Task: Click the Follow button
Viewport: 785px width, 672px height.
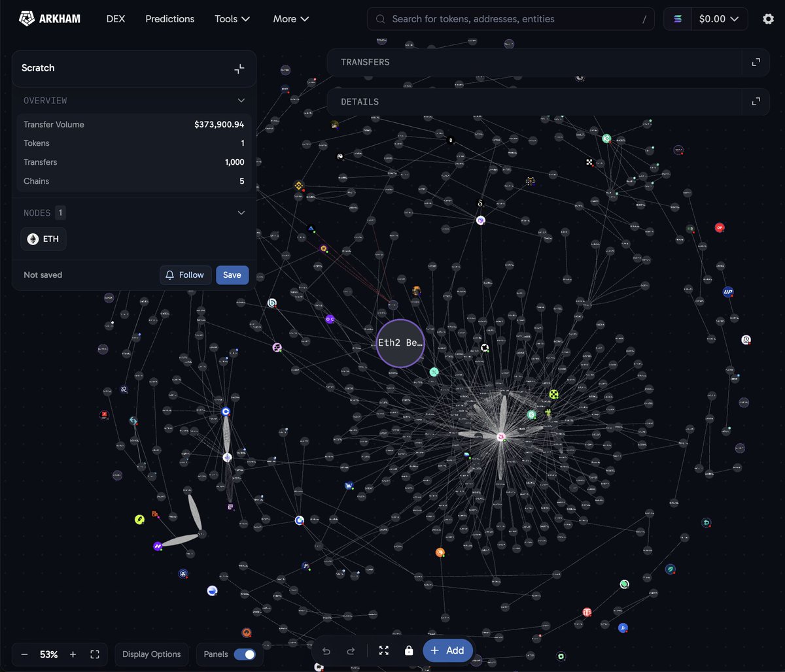Action: point(185,275)
